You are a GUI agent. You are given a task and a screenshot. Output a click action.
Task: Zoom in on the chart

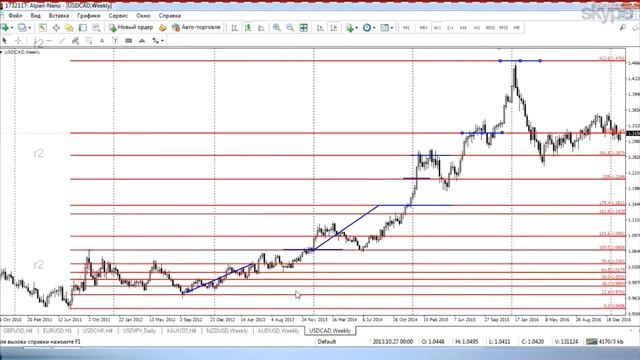coord(277,28)
